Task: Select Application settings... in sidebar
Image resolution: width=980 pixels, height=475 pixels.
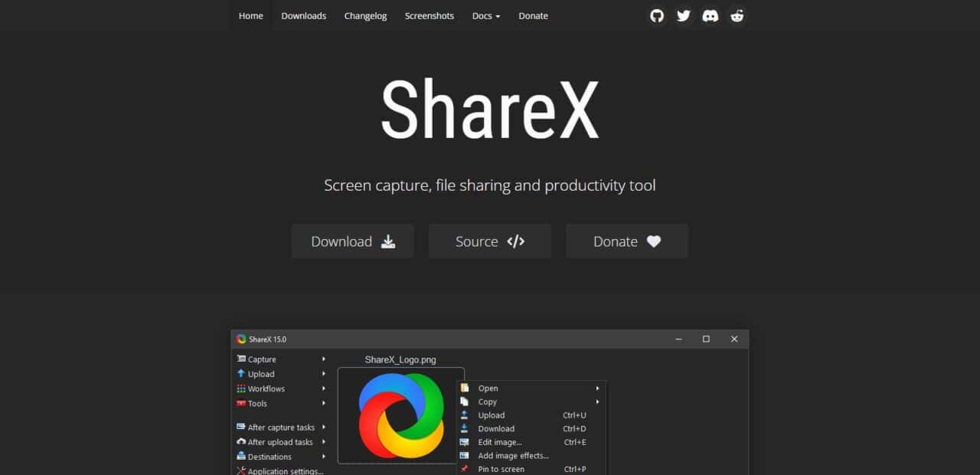Action: [285, 470]
